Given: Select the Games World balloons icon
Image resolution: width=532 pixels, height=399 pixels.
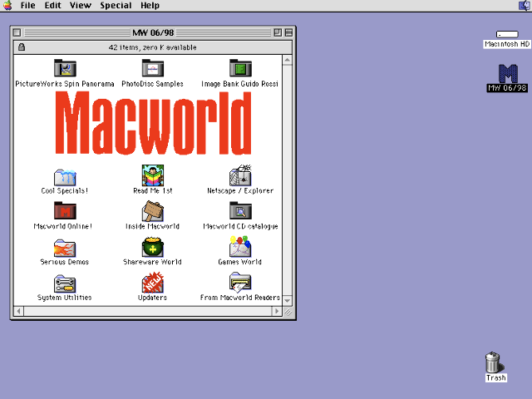Looking at the screenshot, I should point(240,246).
